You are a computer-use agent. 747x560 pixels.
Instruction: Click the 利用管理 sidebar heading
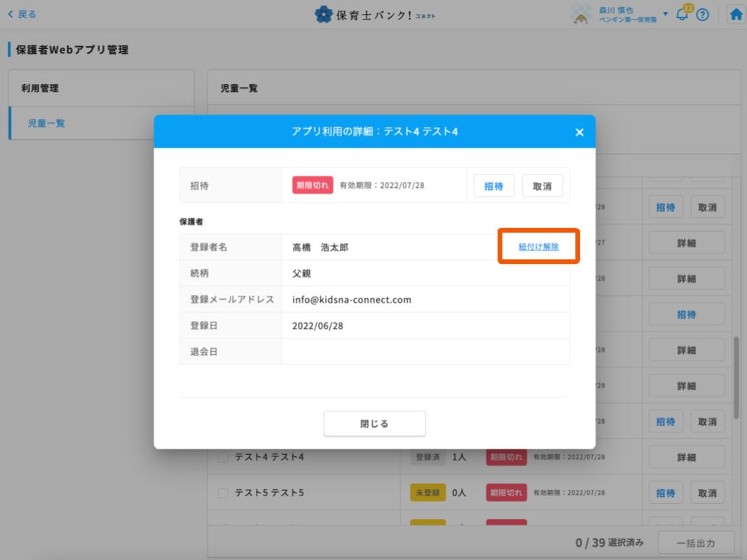click(x=39, y=88)
